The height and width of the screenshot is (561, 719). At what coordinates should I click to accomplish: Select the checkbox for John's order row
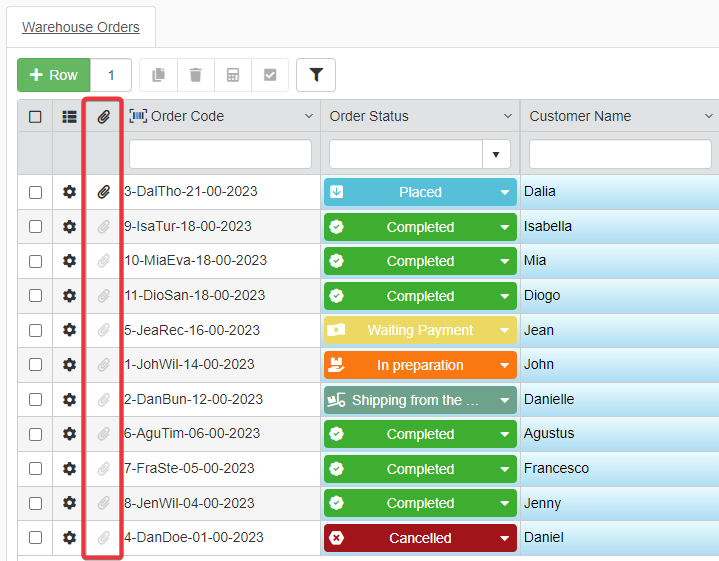pyautogui.click(x=35, y=365)
